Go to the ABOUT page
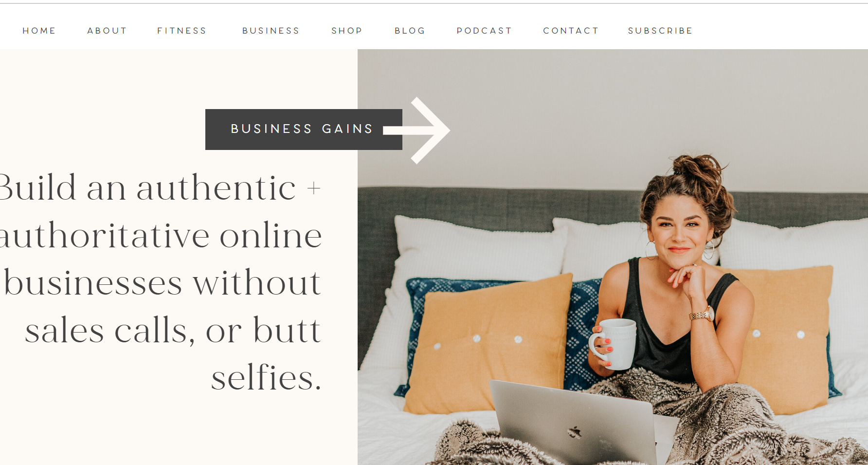 click(x=107, y=31)
